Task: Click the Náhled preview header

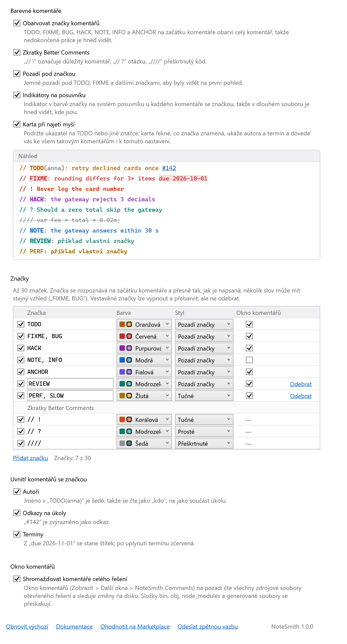Action: point(167,156)
